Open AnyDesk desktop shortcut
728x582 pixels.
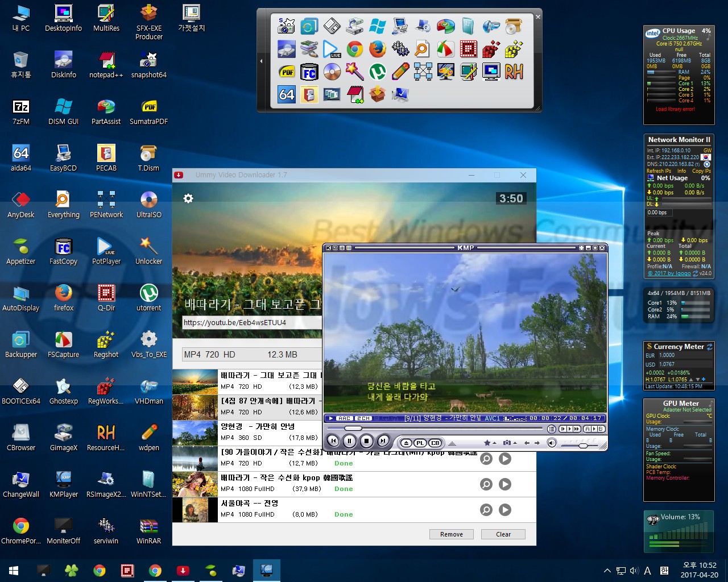pyautogui.click(x=21, y=204)
